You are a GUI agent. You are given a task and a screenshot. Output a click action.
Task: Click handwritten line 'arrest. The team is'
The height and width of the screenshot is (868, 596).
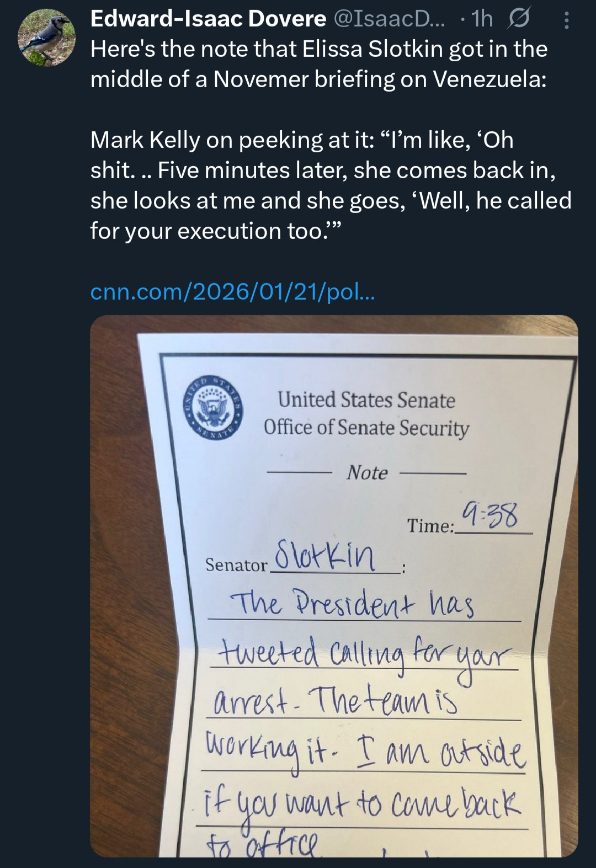(336, 702)
